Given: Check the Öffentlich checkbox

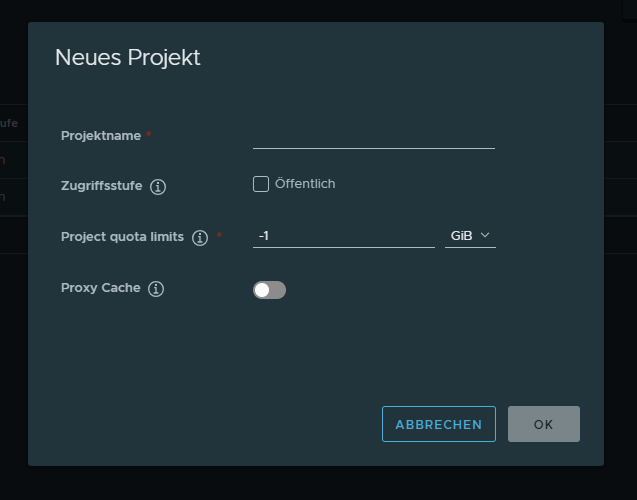Looking at the screenshot, I should (x=261, y=184).
